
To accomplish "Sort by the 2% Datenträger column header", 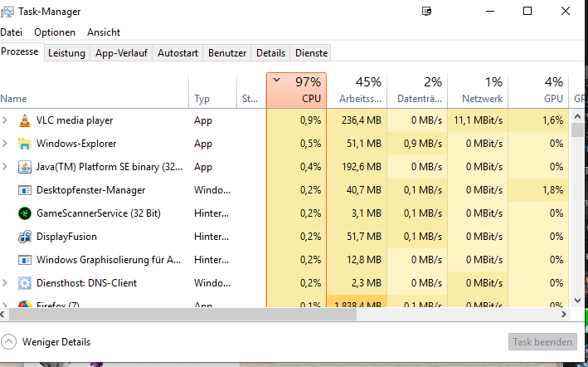I will pyautogui.click(x=417, y=91).
